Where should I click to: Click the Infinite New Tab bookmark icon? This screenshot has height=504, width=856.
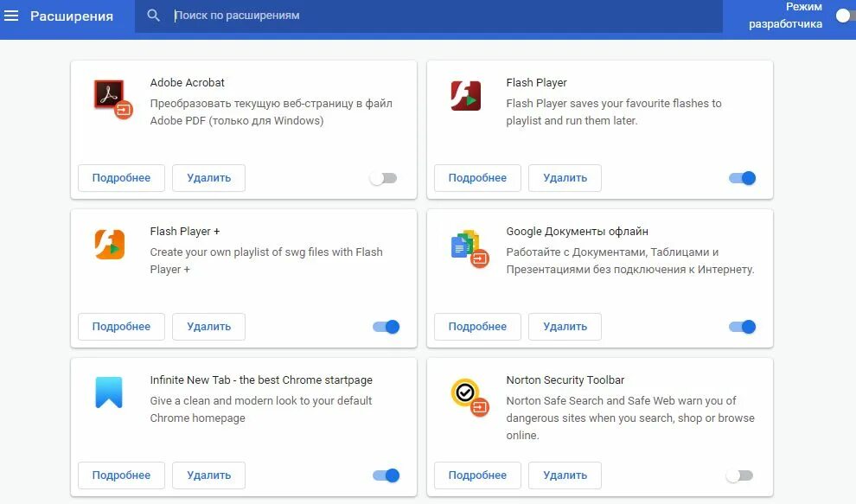109,392
